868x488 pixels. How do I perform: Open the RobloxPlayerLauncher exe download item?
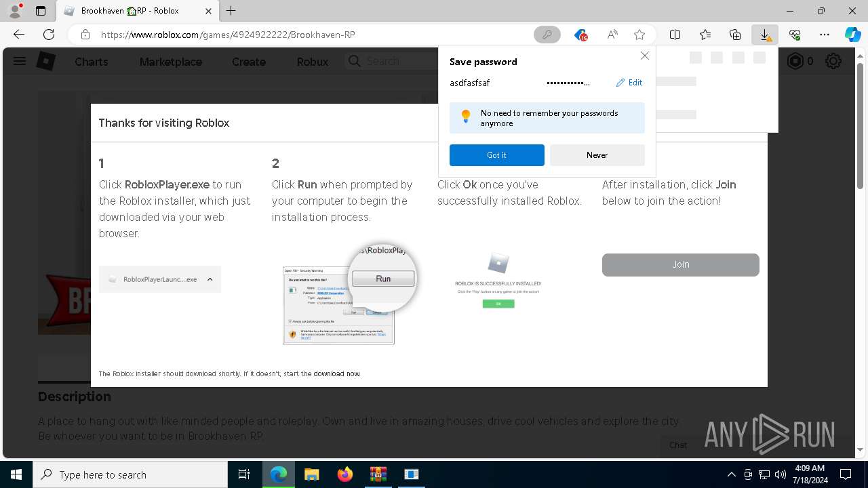coord(160,279)
